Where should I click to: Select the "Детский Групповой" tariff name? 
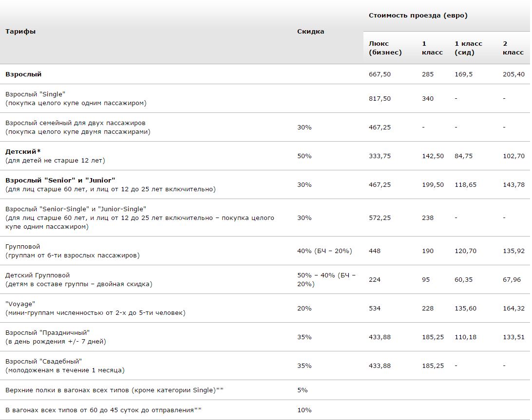tap(38, 275)
